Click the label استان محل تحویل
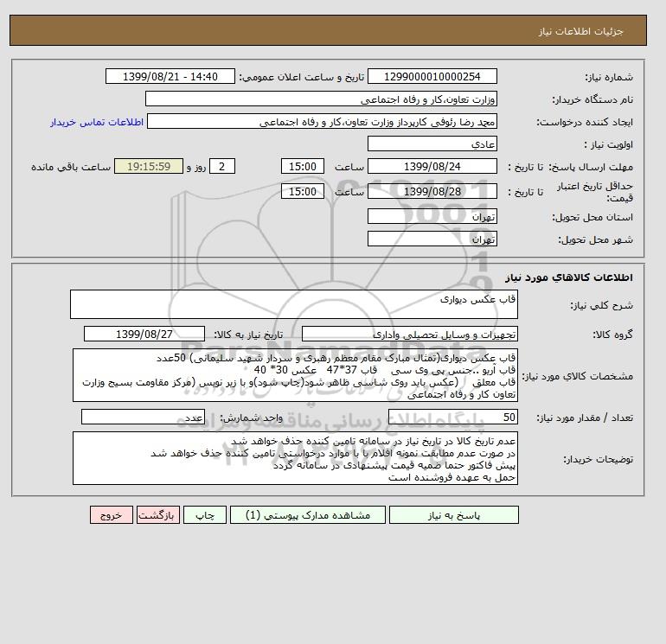This screenshot has width=666, height=644. [592, 217]
